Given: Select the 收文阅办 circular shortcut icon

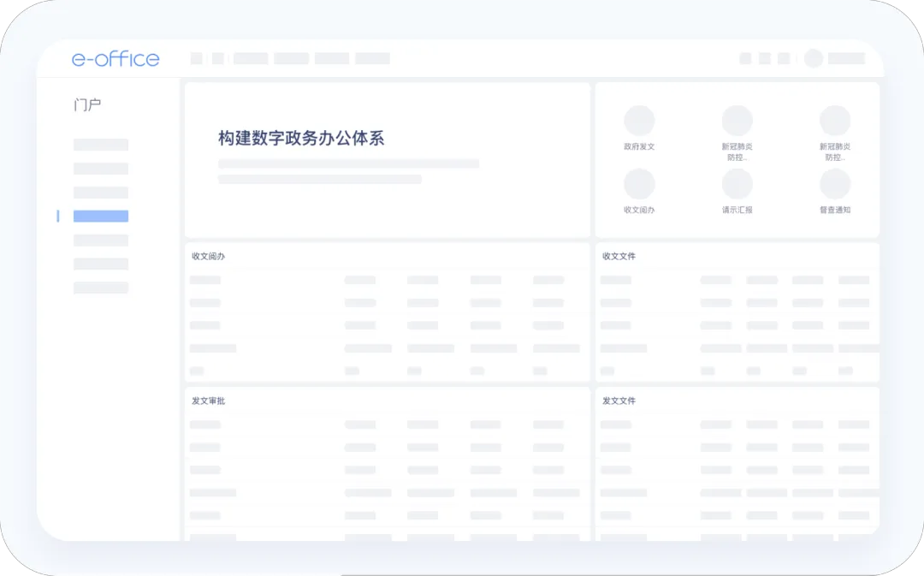Looking at the screenshot, I should click(639, 184).
